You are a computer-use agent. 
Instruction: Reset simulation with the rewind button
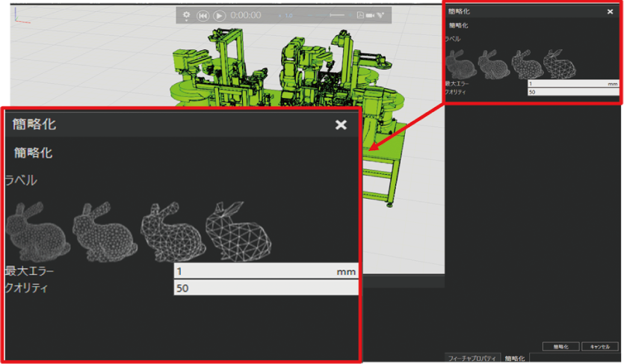pos(203,15)
